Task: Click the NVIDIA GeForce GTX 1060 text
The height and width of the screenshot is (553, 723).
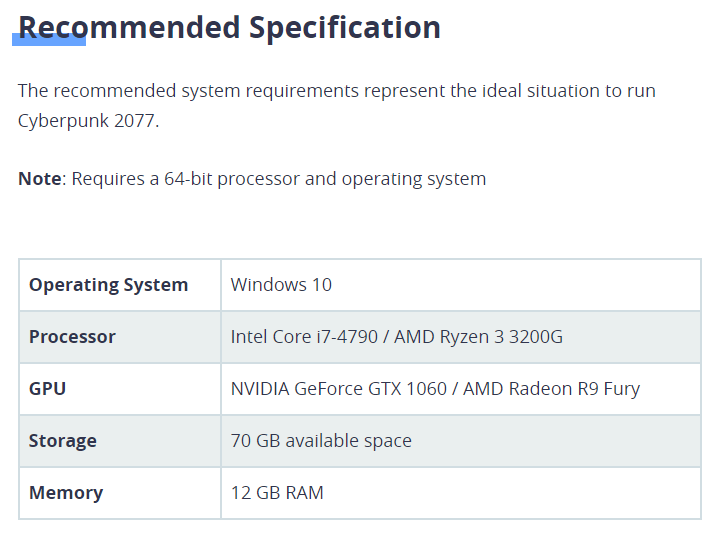Action: point(339,389)
